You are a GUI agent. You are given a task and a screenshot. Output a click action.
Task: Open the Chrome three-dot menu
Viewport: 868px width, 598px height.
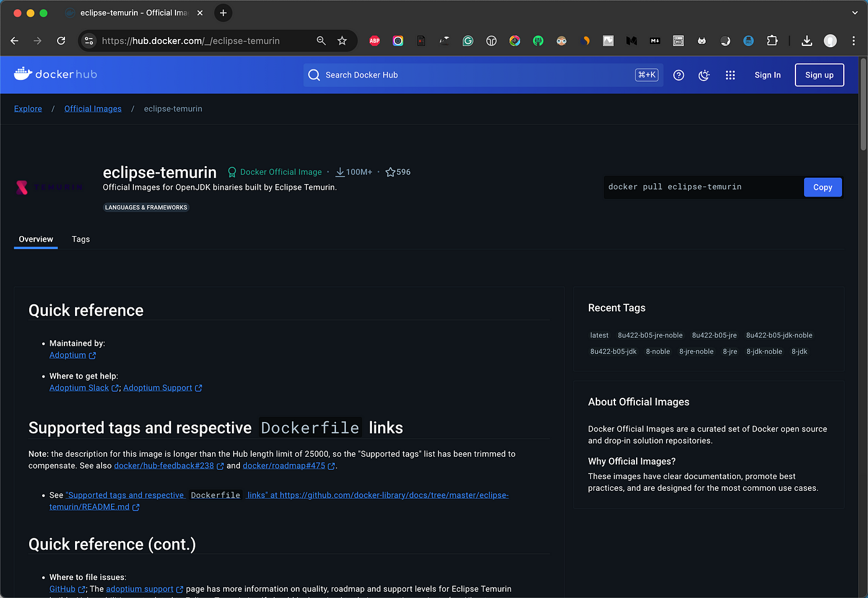854,41
